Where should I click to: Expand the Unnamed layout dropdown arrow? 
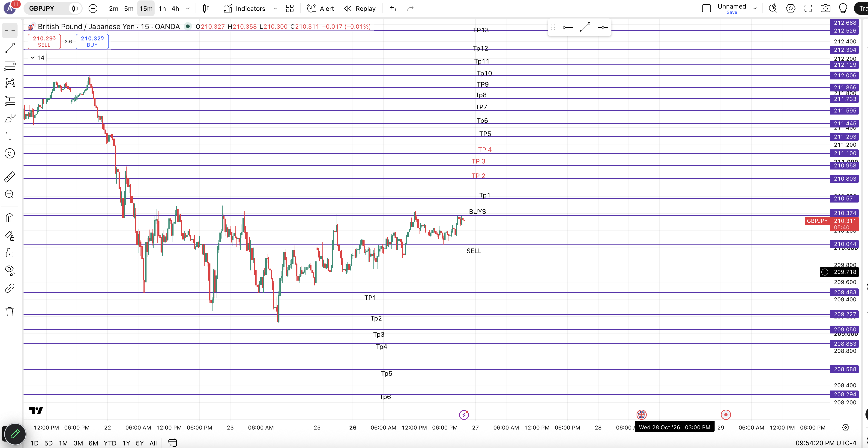click(755, 9)
